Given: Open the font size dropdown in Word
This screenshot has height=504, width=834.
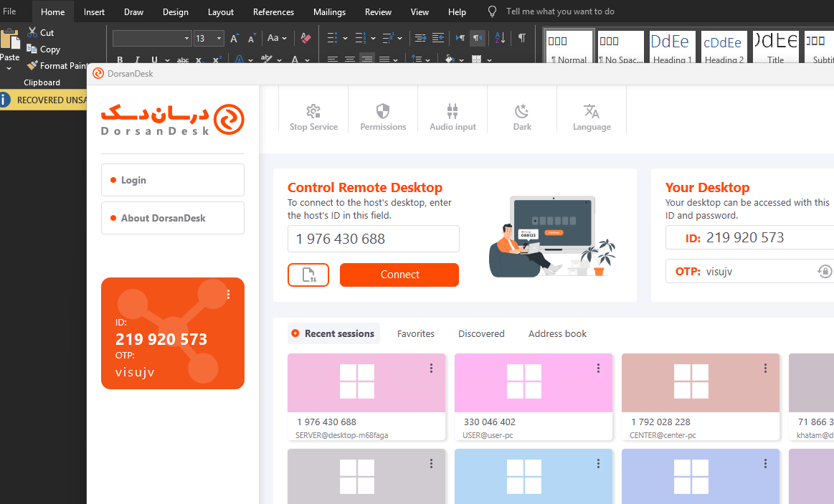Looking at the screenshot, I should pyautogui.click(x=219, y=38).
